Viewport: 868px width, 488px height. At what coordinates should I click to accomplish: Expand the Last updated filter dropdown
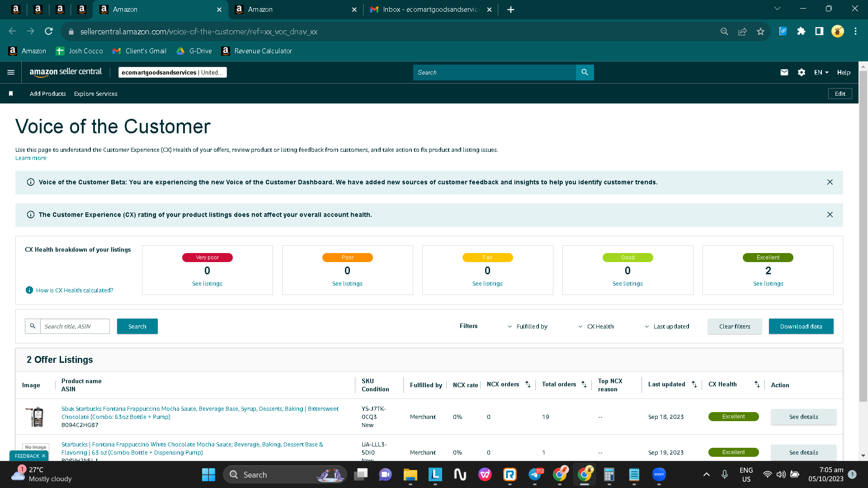[x=667, y=326]
